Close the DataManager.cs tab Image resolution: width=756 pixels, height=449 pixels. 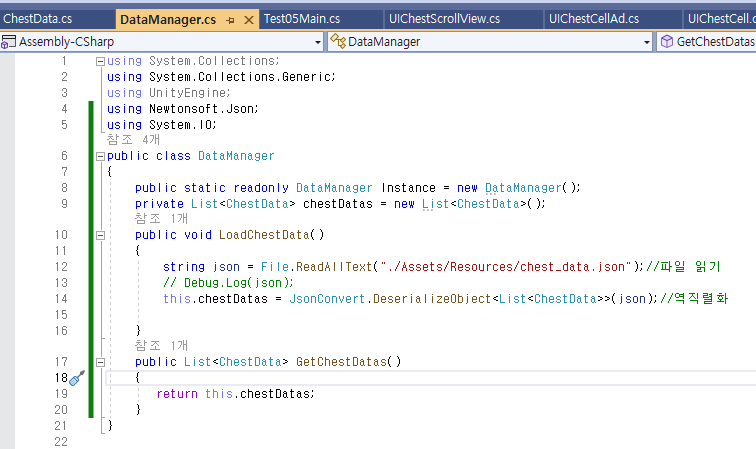point(249,20)
